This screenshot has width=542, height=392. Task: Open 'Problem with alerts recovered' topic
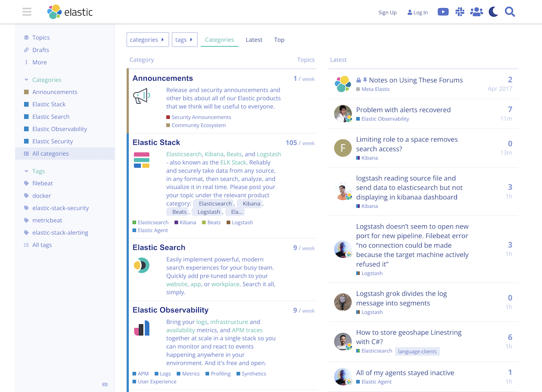coord(403,110)
